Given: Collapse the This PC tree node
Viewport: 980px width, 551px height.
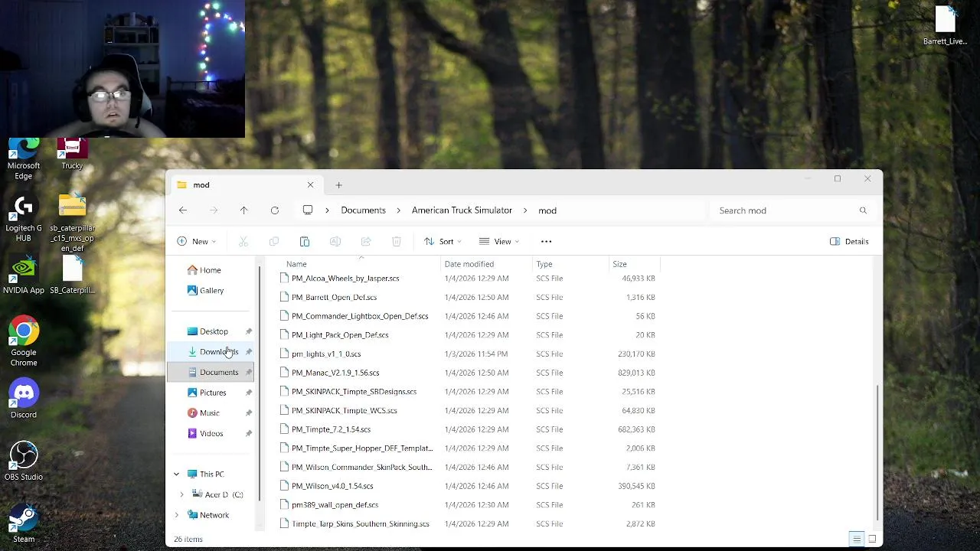Looking at the screenshot, I should click(x=177, y=474).
